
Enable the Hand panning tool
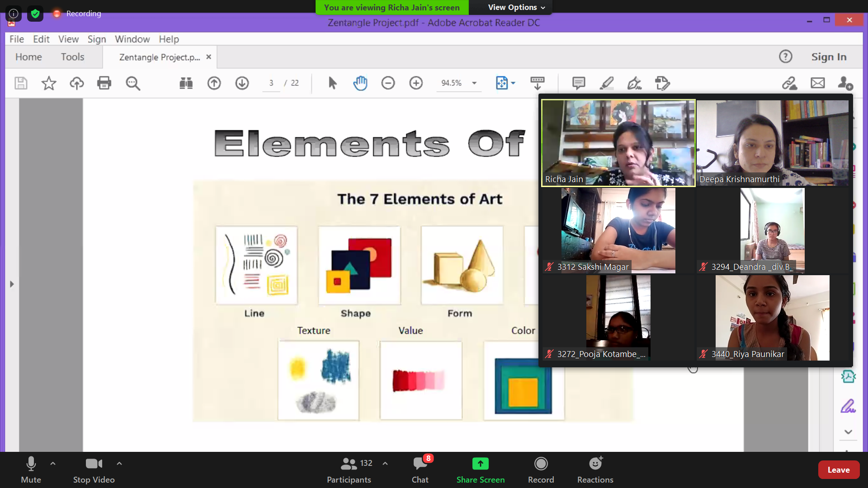coord(360,83)
